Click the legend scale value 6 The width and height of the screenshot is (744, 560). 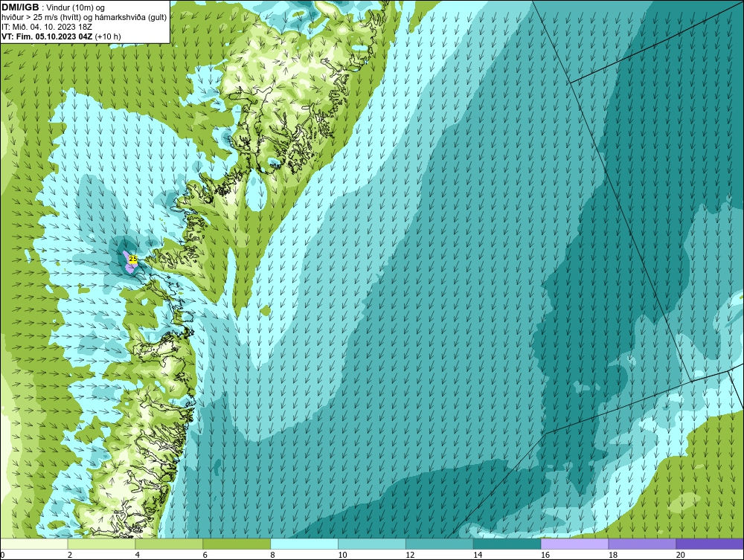tap(205, 555)
